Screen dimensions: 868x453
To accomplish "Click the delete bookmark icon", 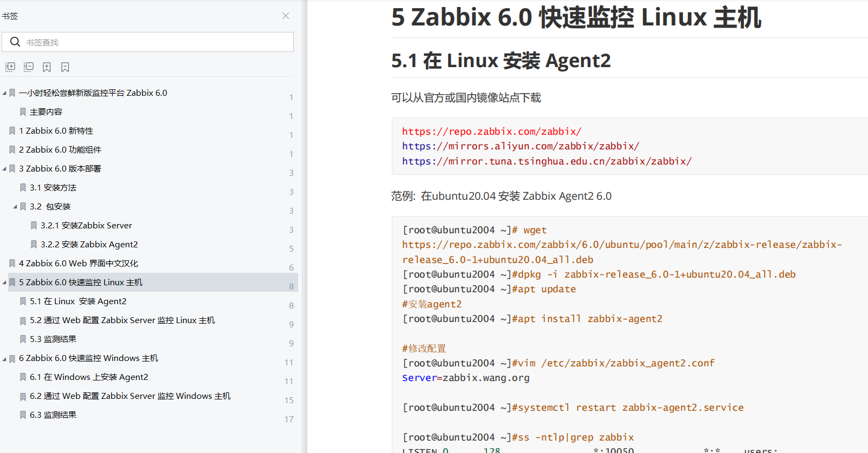I will tap(65, 67).
